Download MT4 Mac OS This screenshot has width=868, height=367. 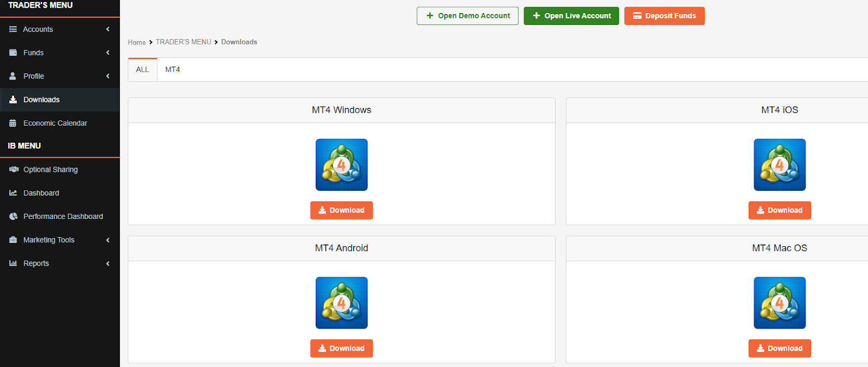point(780,348)
